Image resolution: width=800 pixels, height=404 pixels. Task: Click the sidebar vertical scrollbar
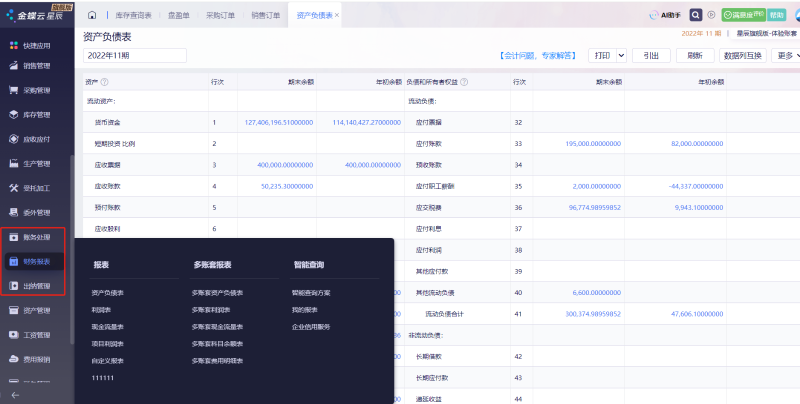(72, 250)
